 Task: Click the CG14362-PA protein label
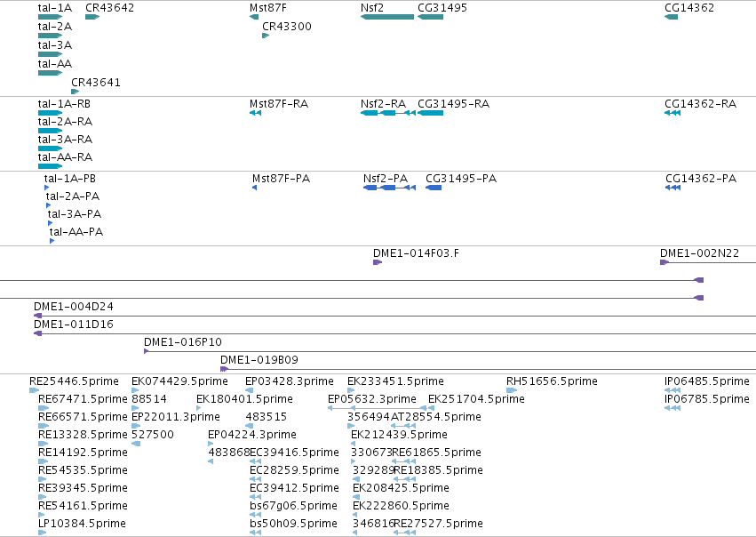coord(701,179)
